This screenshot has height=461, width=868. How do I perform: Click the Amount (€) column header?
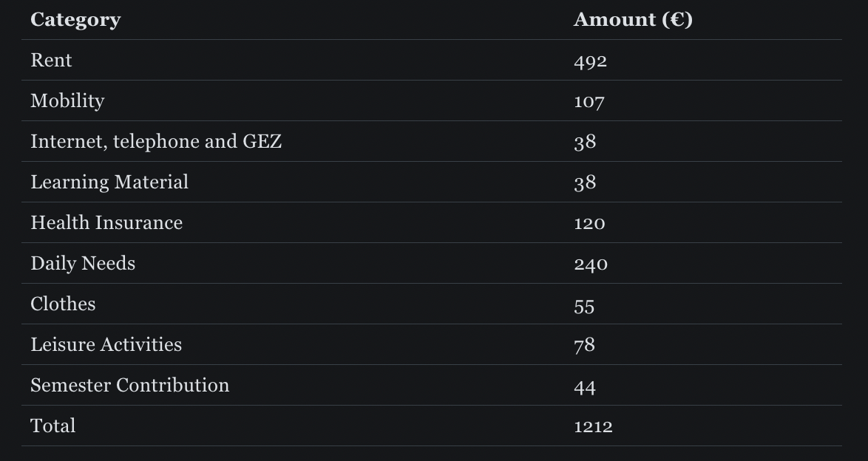click(x=633, y=20)
